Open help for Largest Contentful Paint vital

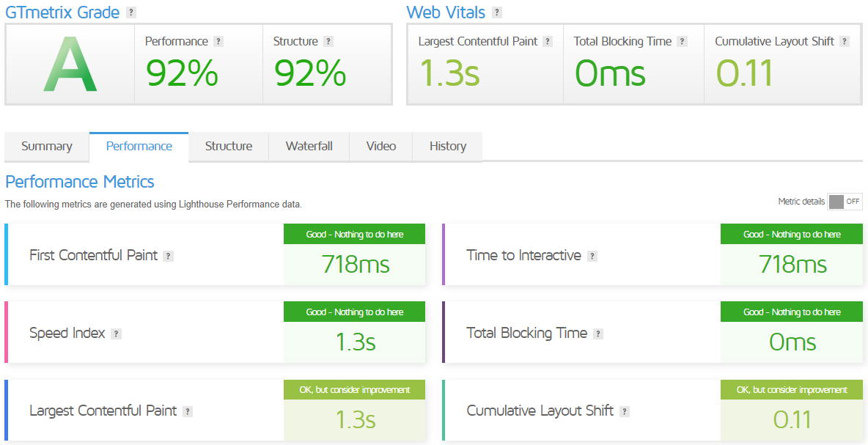pos(548,42)
